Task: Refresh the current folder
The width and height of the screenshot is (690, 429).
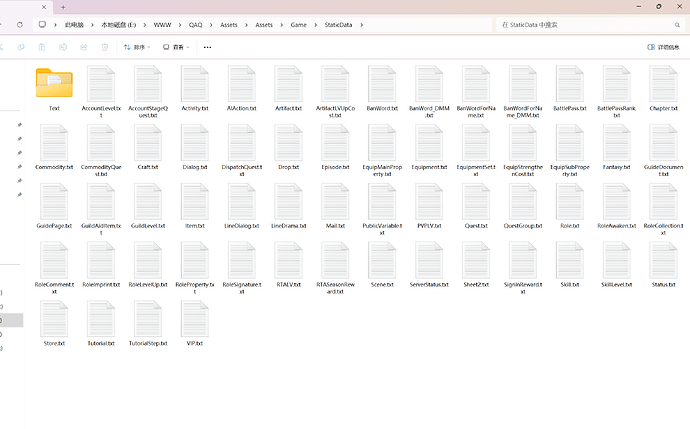Action: pyautogui.click(x=20, y=25)
